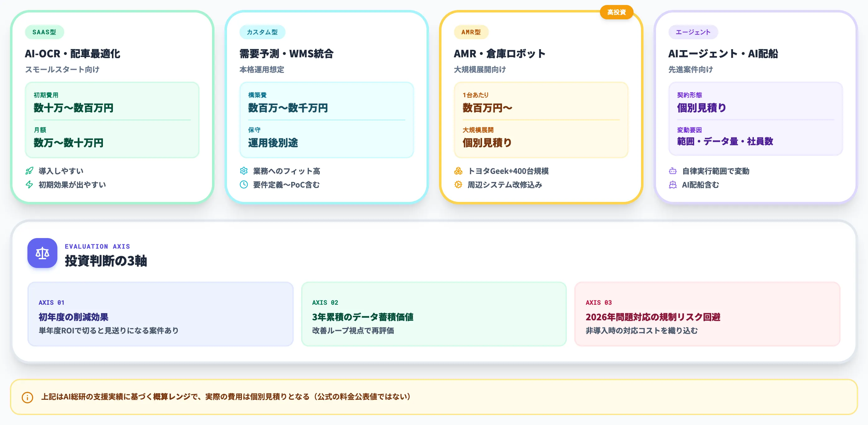
Task: Click the lightning icon next to 初期効果が出やすい
Action: [29, 184]
